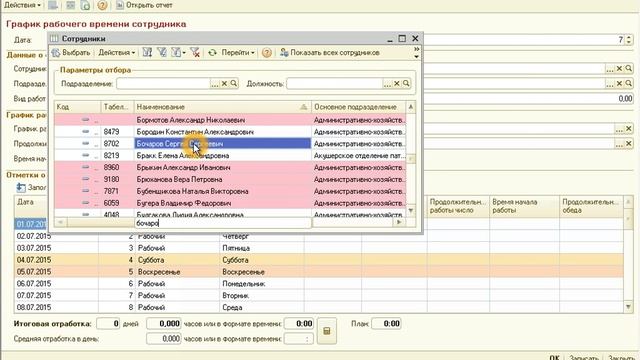
Task: Click the Записать button at bottom
Action: (x=584, y=357)
